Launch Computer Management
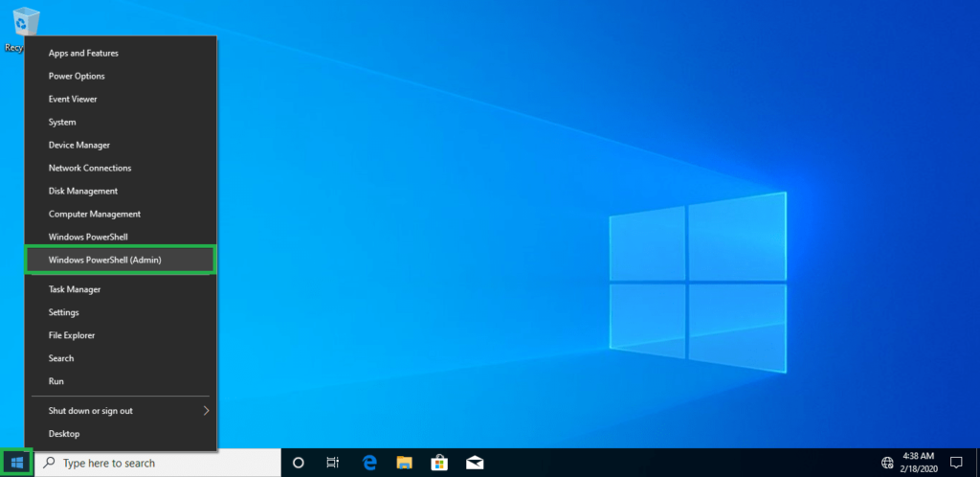Screen dimensions: 980x477 pos(121,214)
